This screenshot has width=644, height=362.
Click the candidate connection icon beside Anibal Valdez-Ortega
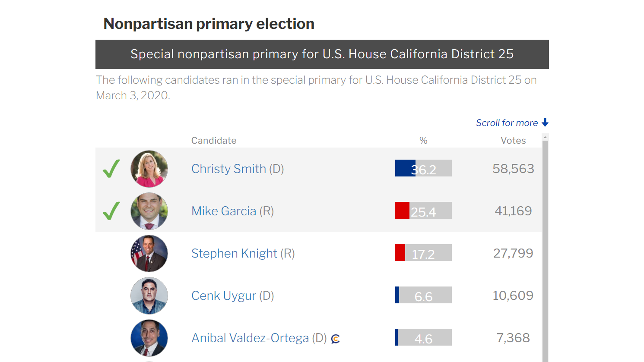coord(336,339)
